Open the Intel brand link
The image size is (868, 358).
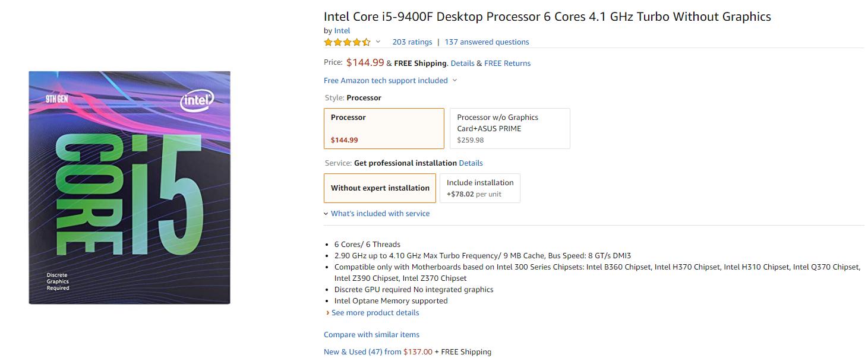pos(342,30)
